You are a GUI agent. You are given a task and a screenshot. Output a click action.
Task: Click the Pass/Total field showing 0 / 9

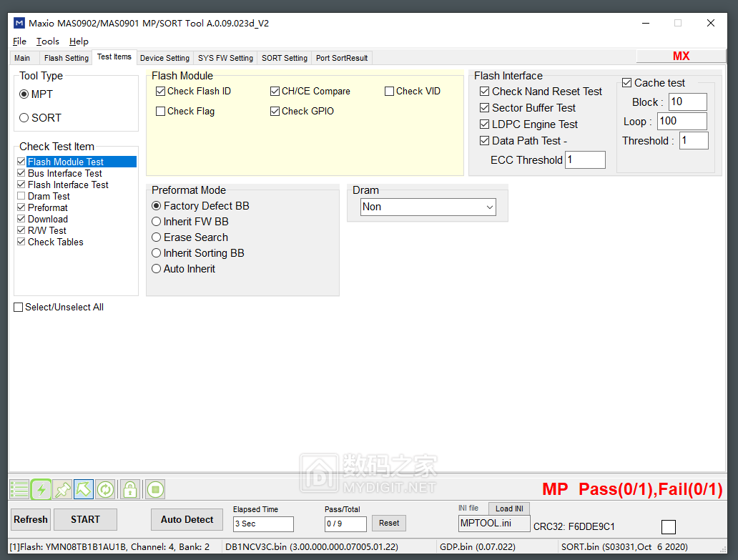tap(345, 524)
